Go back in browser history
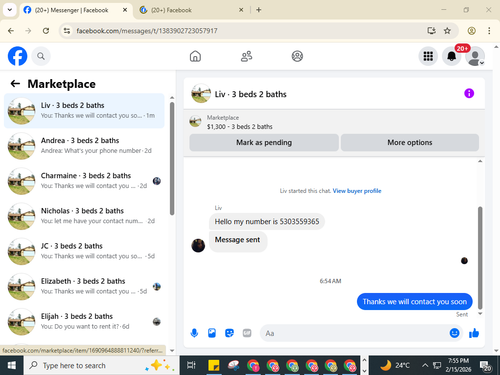This screenshot has width=500, height=375. 11,31
